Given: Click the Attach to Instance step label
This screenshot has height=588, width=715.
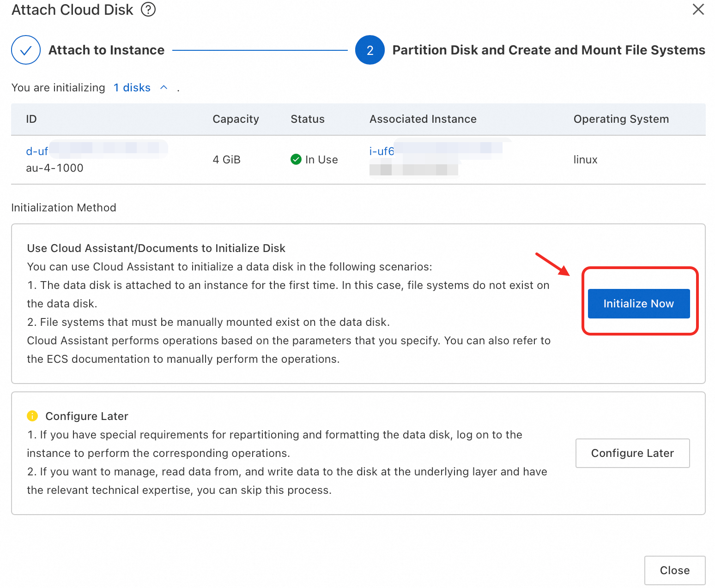Looking at the screenshot, I should point(106,50).
